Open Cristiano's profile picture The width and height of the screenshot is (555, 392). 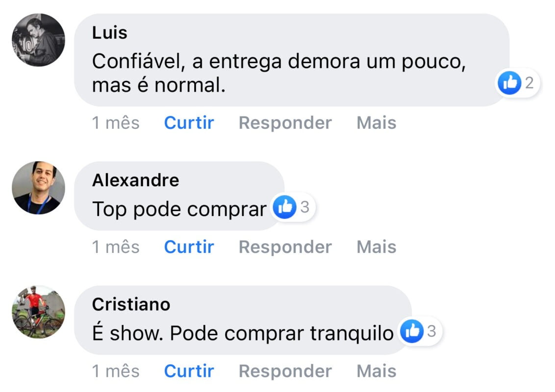[38, 312]
